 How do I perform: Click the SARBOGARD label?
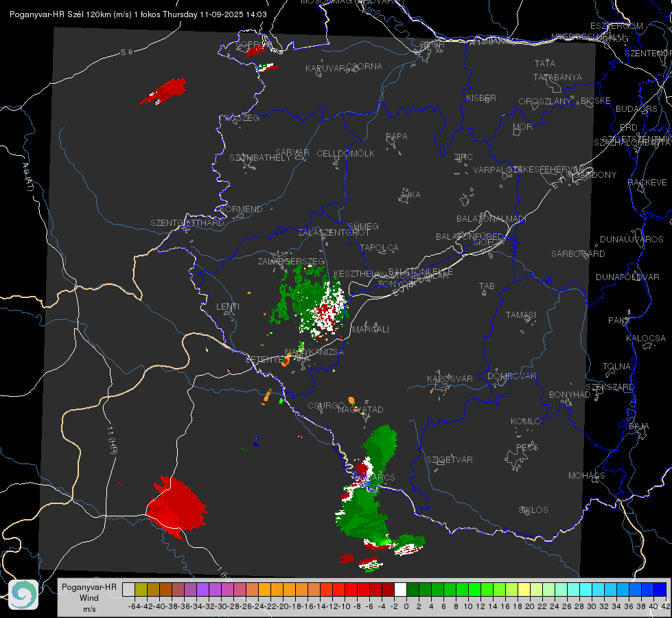click(x=578, y=254)
